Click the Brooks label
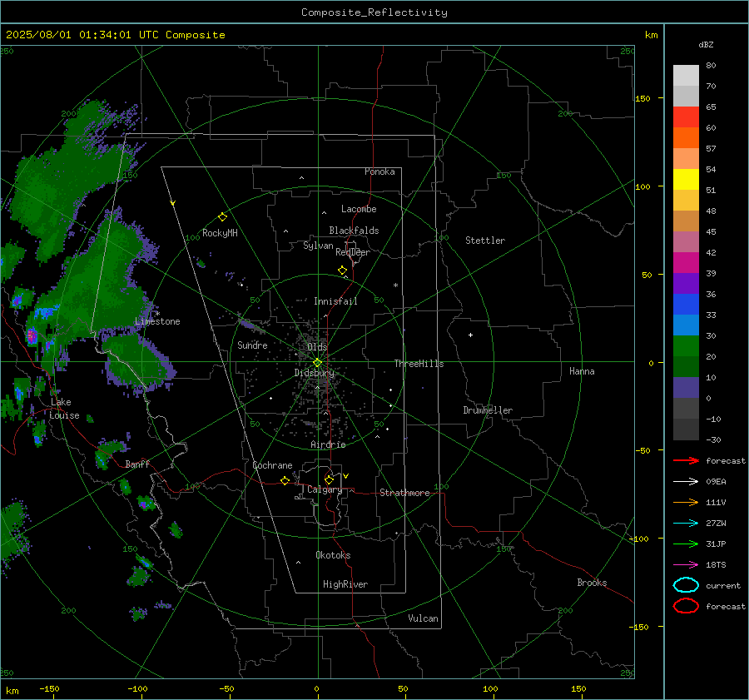Viewport: 749px width, 700px height. click(592, 583)
